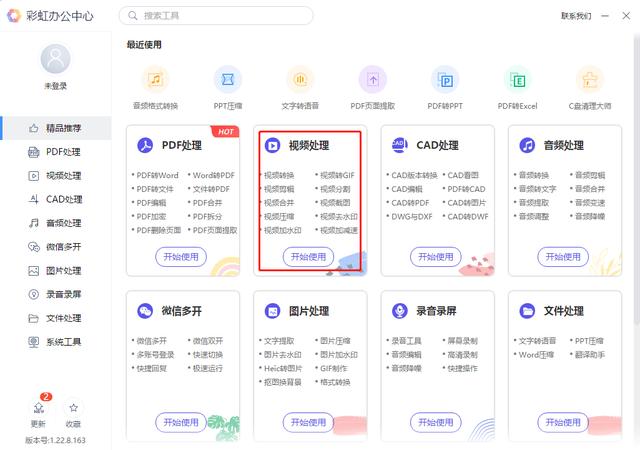Click 开始使用 on the 录音录屏 card
This screenshot has height=450, width=640.
click(436, 422)
